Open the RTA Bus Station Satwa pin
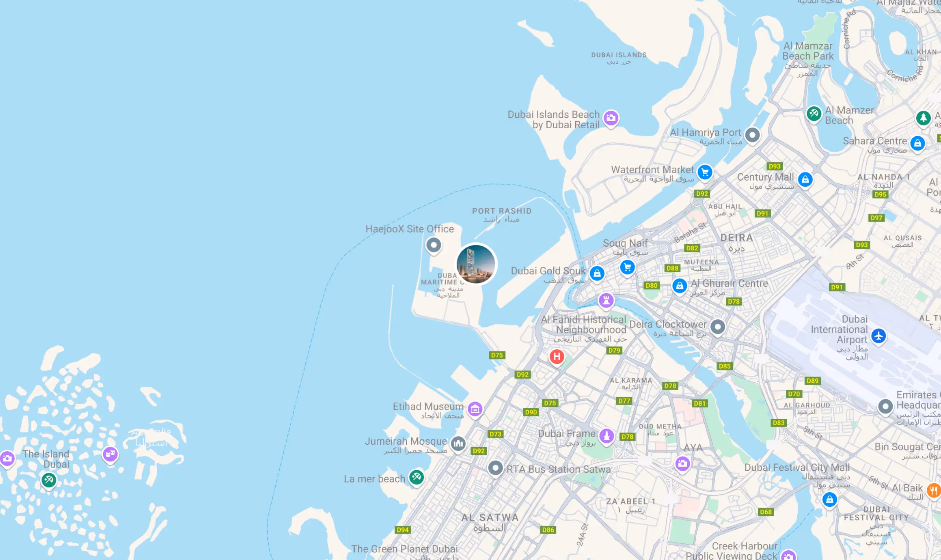This screenshot has width=941, height=560. [x=495, y=468]
